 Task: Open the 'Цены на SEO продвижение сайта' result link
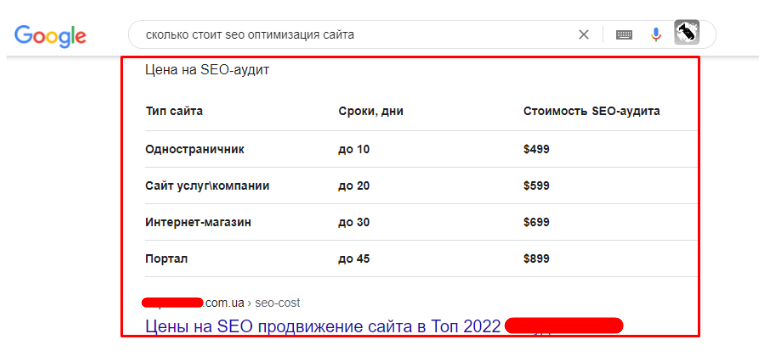(x=323, y=326)
